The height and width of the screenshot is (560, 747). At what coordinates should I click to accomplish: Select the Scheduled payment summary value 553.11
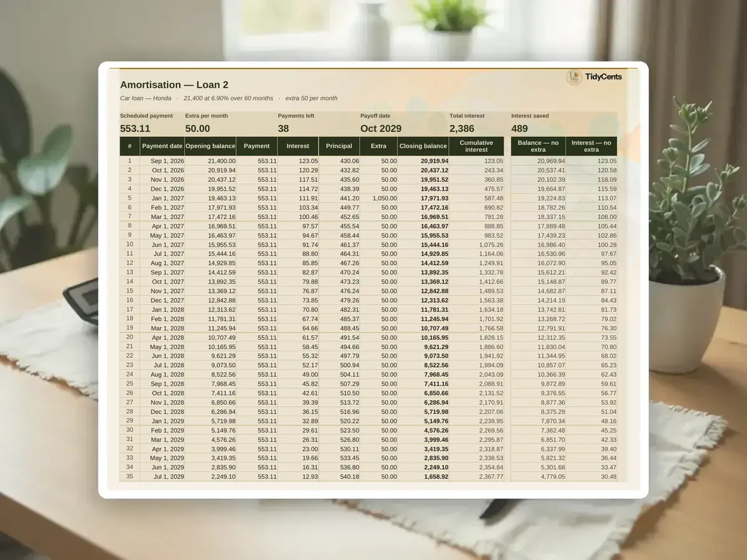coord(135,129)
